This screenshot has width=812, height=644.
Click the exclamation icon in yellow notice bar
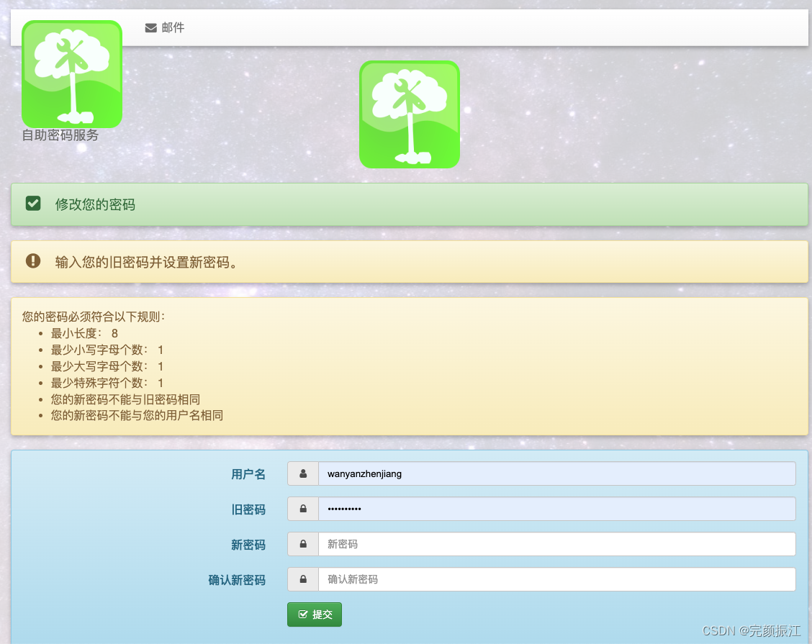tap(33, 261)
